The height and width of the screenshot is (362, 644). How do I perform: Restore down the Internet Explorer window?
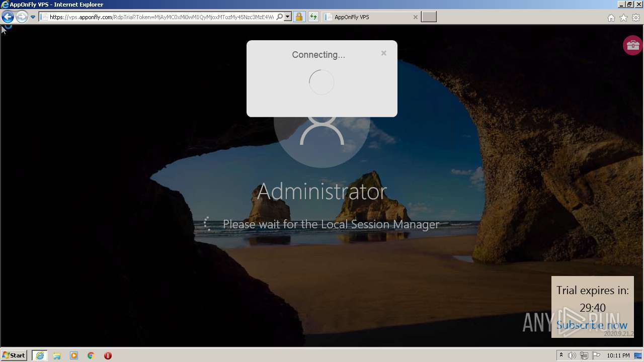(629, 4)
